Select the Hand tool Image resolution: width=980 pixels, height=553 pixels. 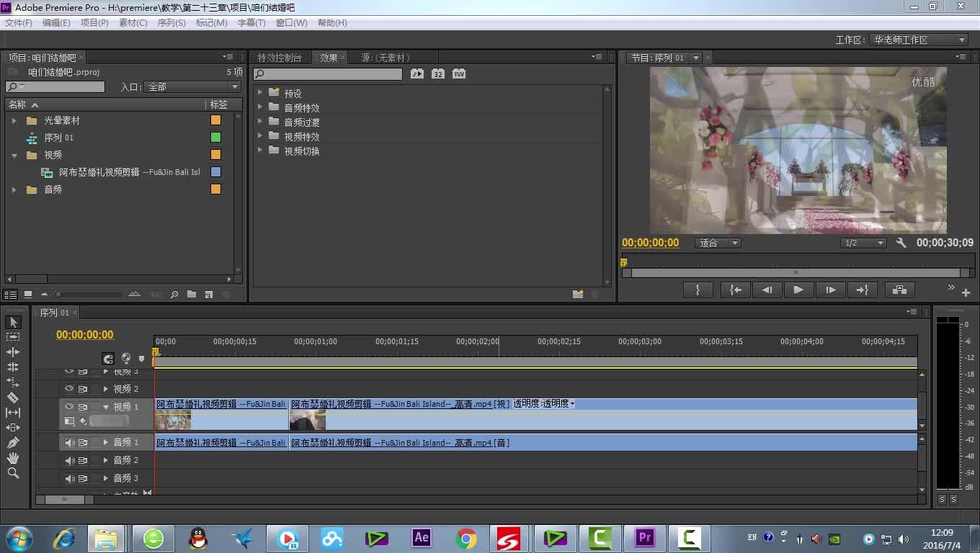[x=13, y=458]
